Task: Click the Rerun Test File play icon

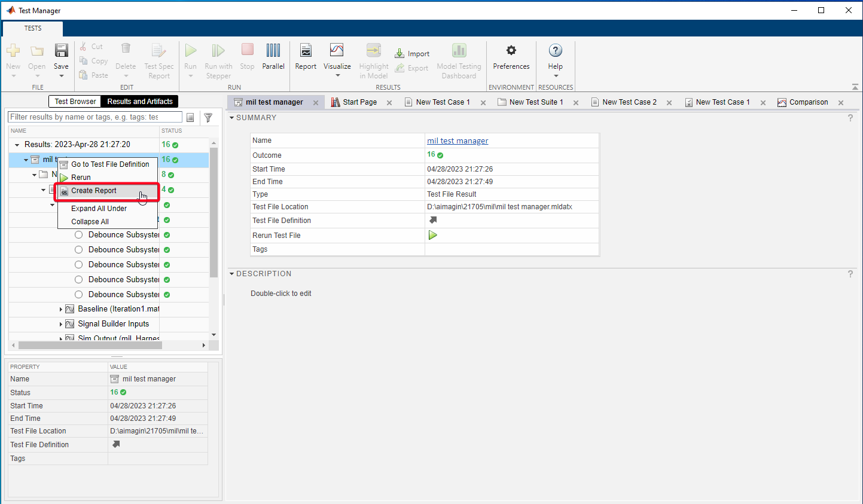Action: coord(433,235)
